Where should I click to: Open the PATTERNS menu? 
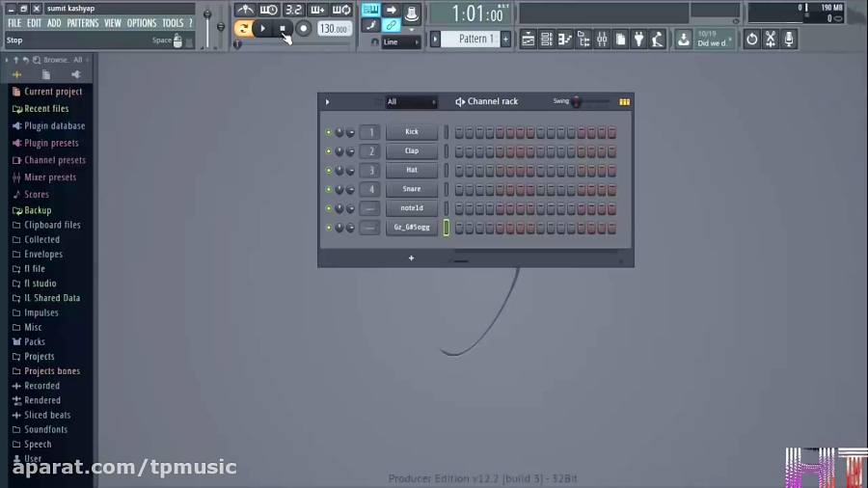pyautogui.click(x=83, y=23)
